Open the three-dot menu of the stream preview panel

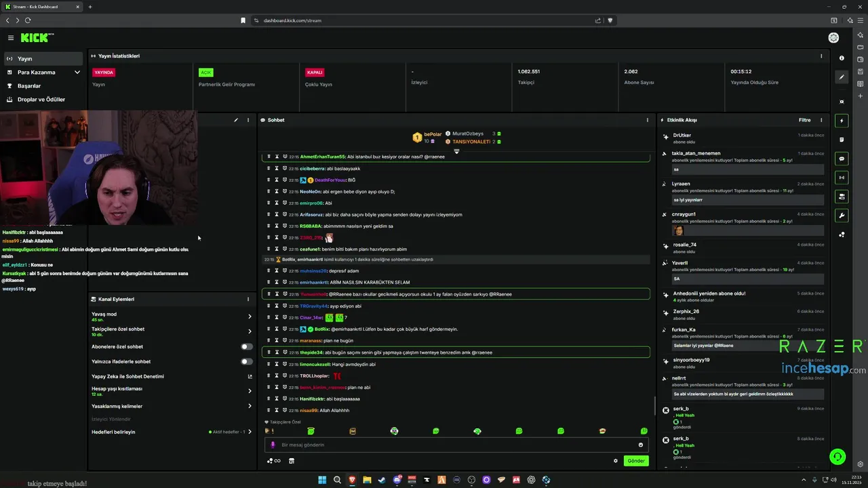click(x=248, y=120)
